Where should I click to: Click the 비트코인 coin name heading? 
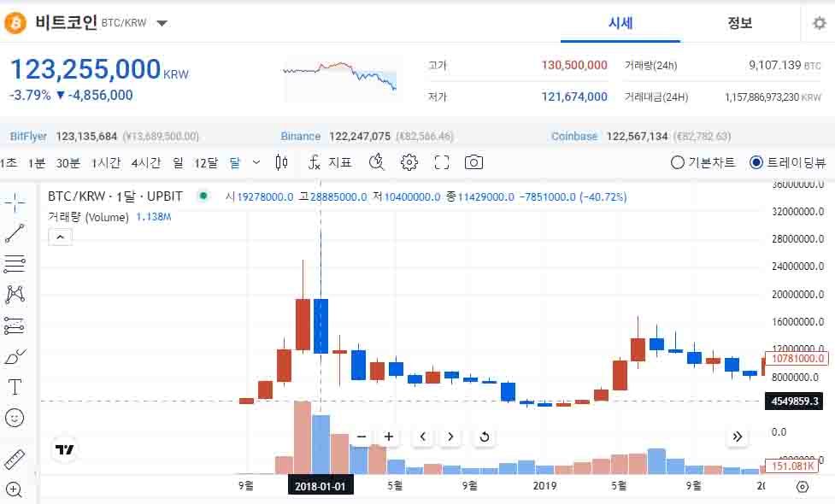[66, 22]
